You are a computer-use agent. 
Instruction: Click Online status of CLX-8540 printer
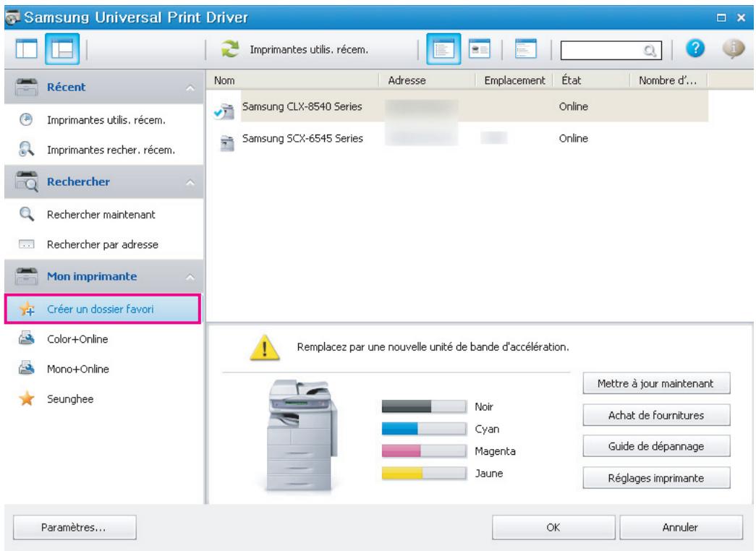click(x=573, y=106)
